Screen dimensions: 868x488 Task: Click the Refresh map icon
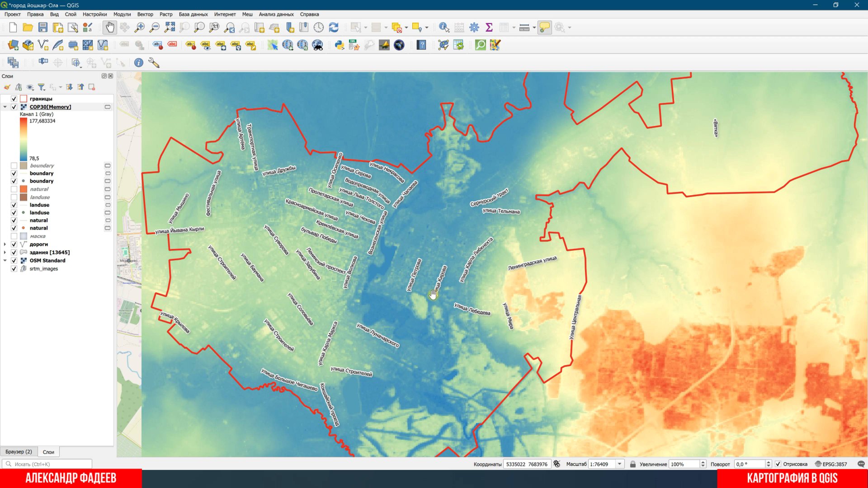(x=333, y=28)
